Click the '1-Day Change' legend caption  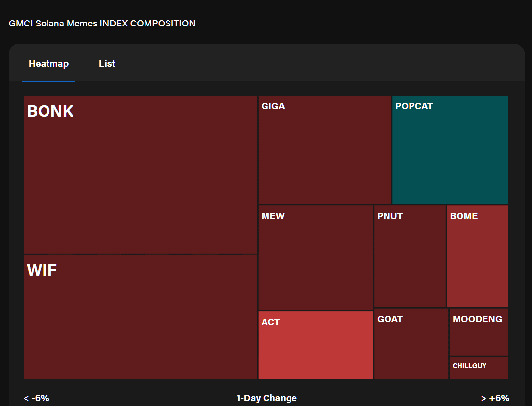(x=266, y=398)
